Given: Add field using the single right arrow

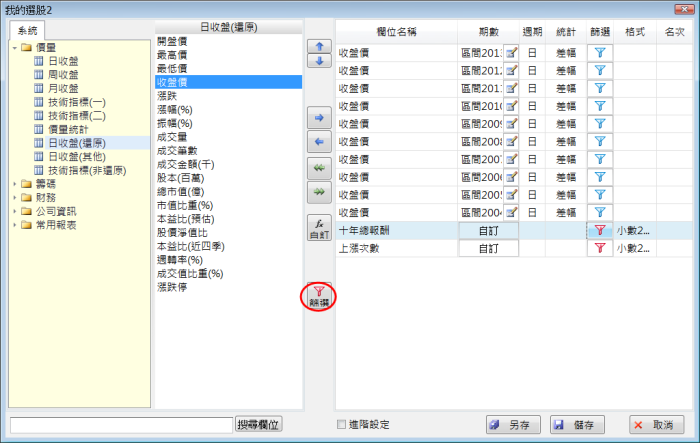Looking at the screenshot, I should point(319,118).
